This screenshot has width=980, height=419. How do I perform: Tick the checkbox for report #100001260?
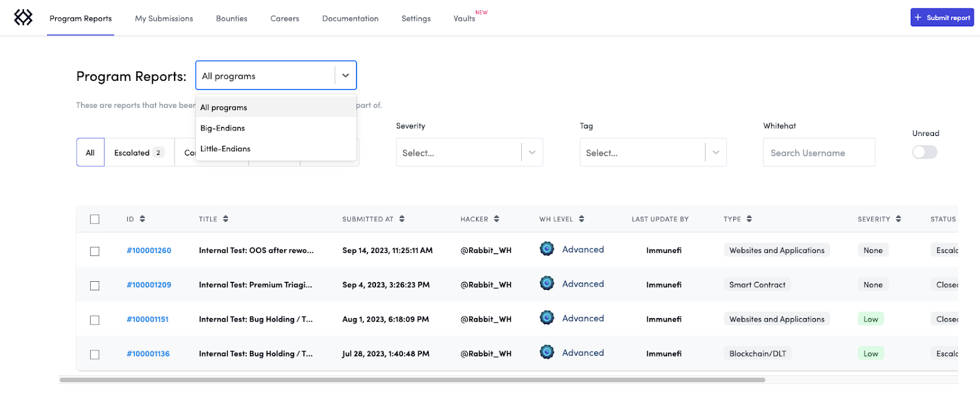tap(94, 251)
